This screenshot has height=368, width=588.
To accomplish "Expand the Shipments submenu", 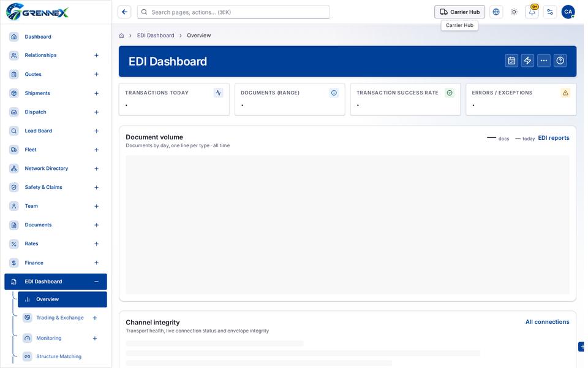I will coord(96,93).
